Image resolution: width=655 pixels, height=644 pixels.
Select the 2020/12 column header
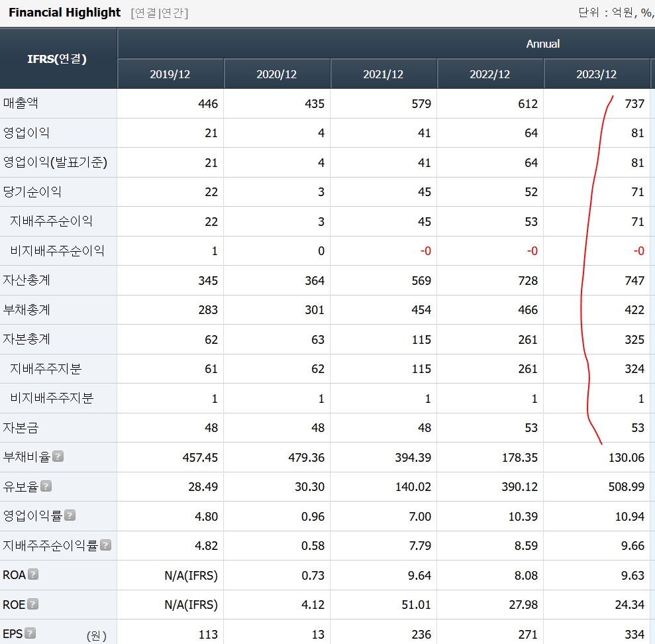tap(277, 74)
